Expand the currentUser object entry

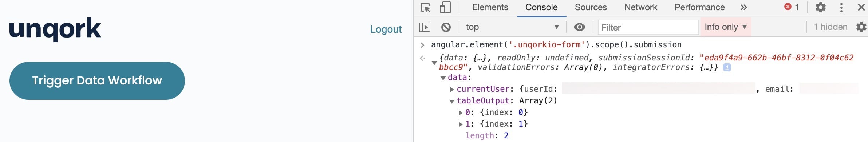coord(452,89)
